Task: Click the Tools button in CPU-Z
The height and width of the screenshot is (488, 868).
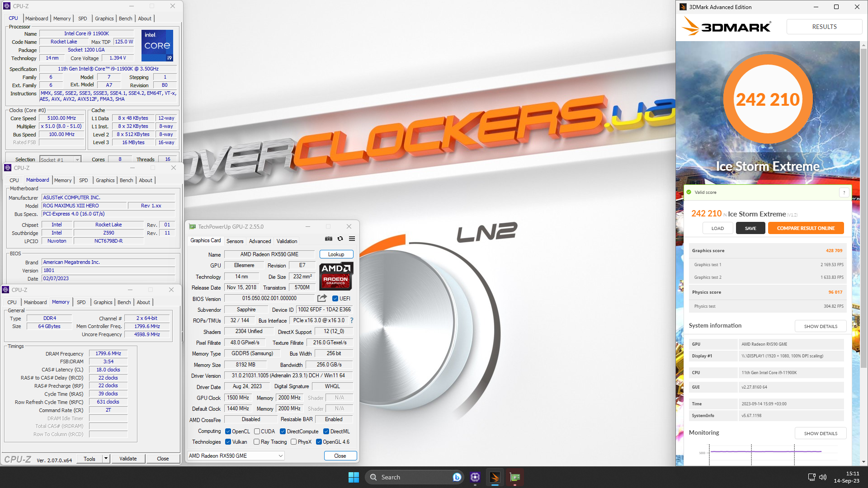Action: point(90,459)
